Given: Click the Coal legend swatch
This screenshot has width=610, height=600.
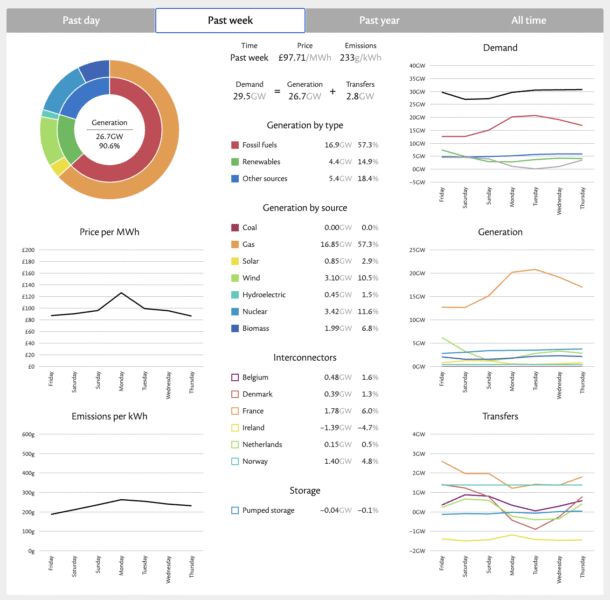Looking at the screenshot, I should click(235, 227).
